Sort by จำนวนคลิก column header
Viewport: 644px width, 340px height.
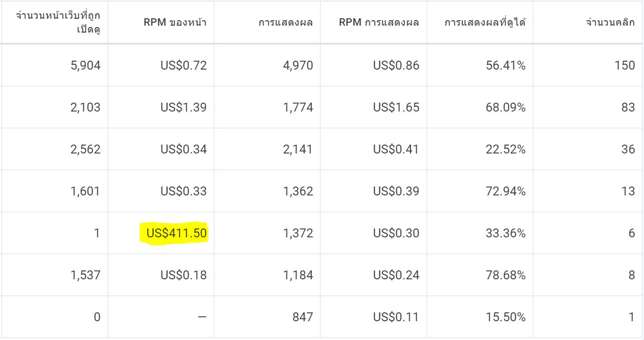click(610, 23)
